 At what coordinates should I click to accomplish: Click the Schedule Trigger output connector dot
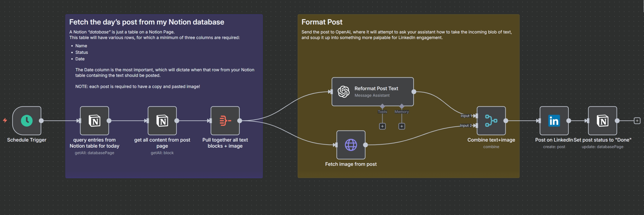pos(41,121)
